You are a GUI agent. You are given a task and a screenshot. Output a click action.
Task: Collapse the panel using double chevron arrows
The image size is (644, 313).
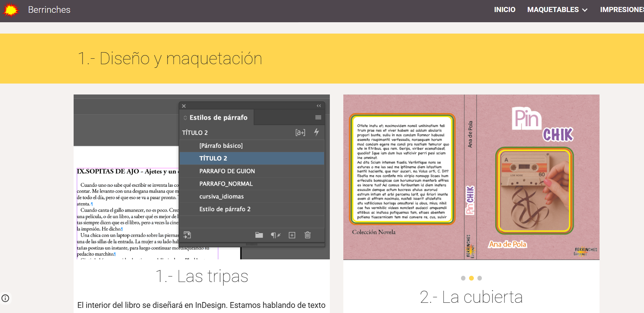pos(319,106)
